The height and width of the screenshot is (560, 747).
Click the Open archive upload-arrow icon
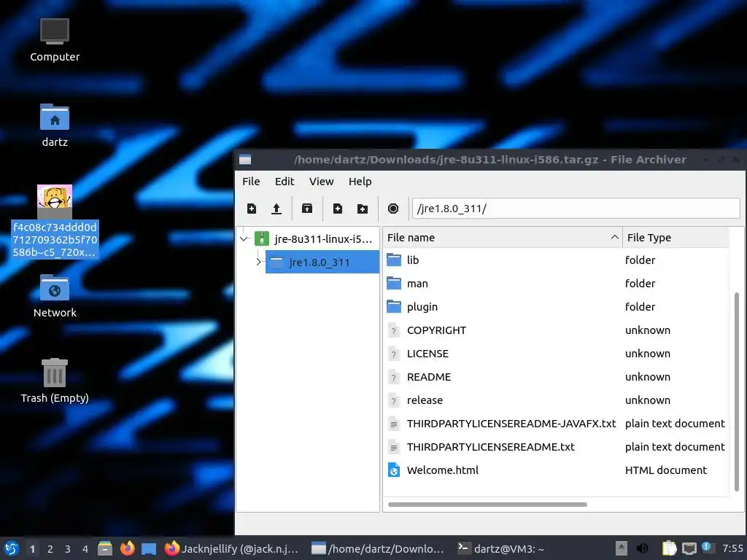(276, 209)
